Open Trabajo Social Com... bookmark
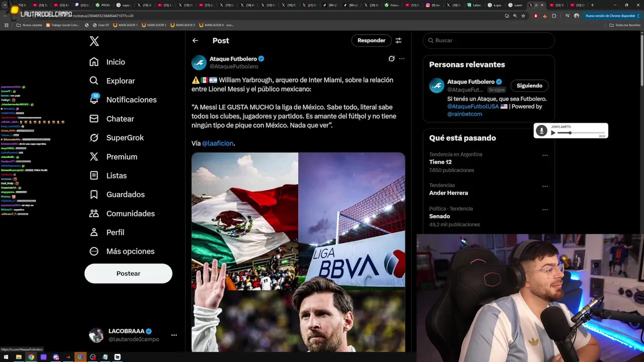 pos(63,25)
